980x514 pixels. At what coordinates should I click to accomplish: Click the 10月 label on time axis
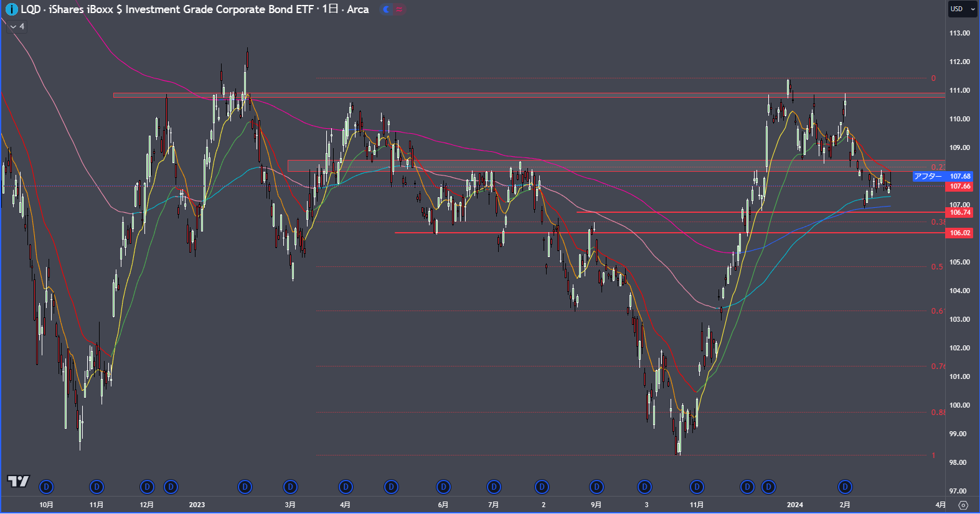pos(46,505)
